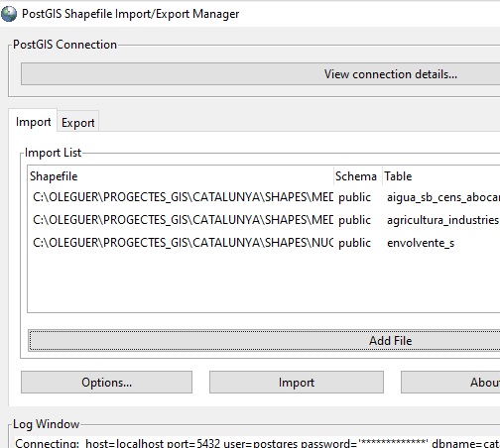Click the PostGIS globe icon in title bar
This screenshot has width=500, height=448.
pyautogui.click(x=9, y=14)
